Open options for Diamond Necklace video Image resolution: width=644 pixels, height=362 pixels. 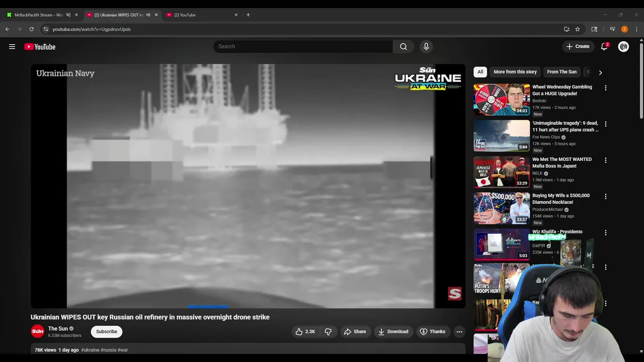click(x=605, y=196)
